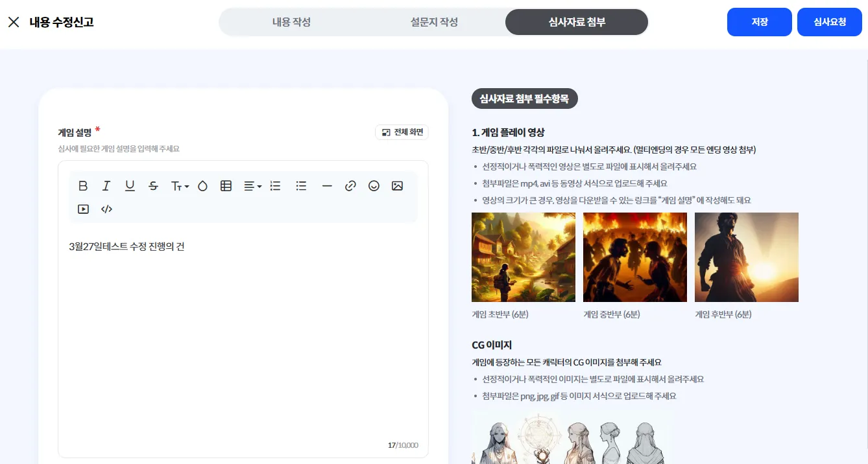Viewport: 868px width, 464px height.
Task: Click the 저장 button
Action: 760,22
